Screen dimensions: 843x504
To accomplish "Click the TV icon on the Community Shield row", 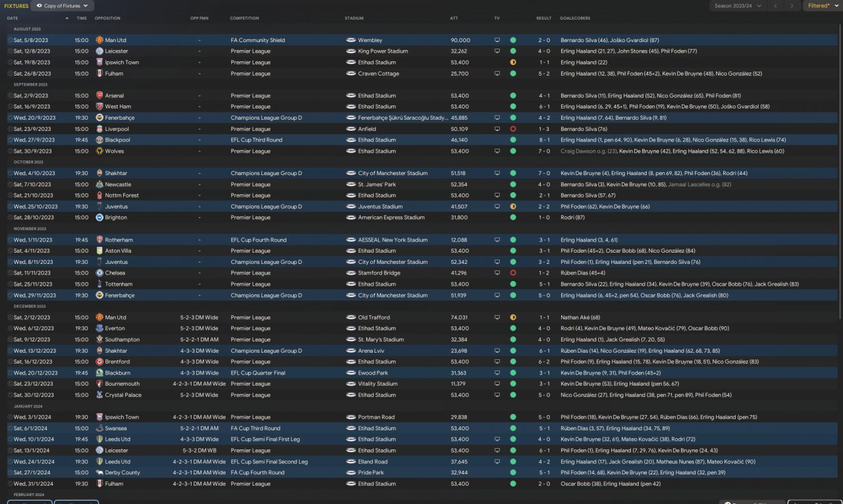I will pos(497,40).
